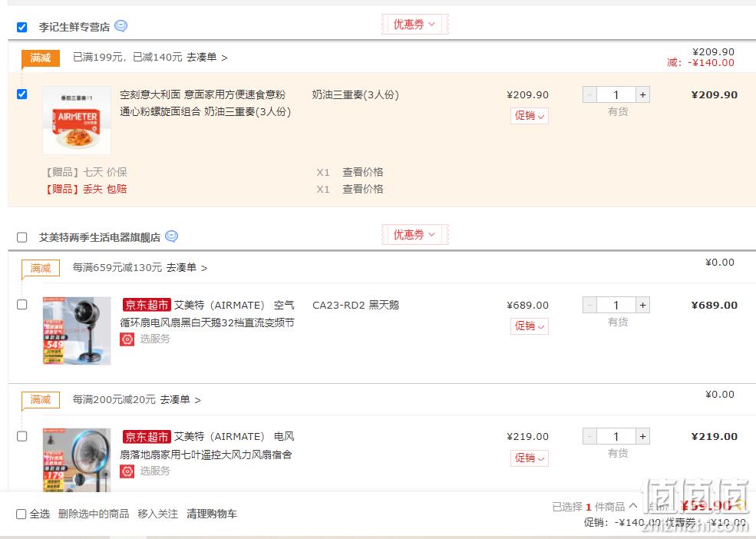Click 删除选中的商品

coord(94,514)
